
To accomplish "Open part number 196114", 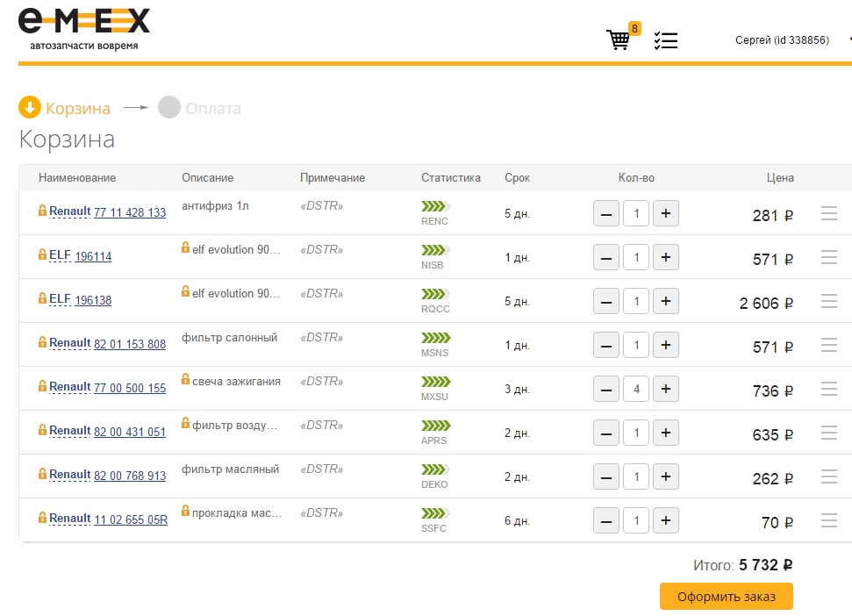I will coord(93,256).
